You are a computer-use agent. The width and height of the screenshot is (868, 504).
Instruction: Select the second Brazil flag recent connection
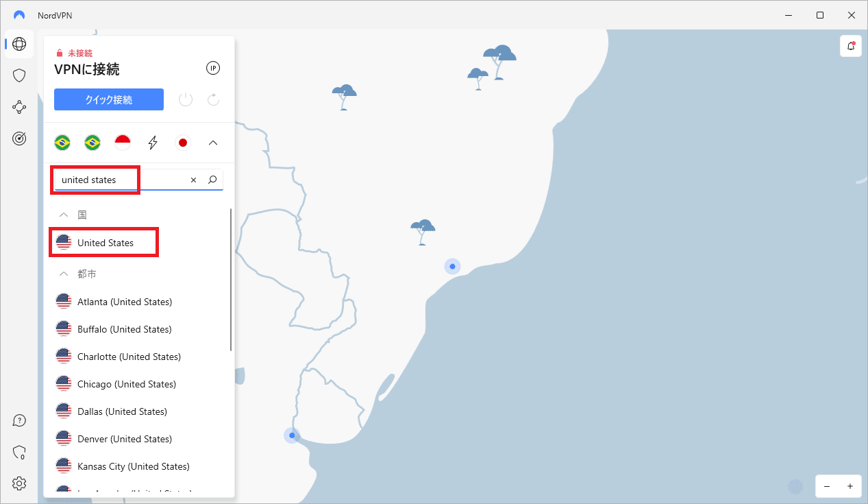coord(92,143)
